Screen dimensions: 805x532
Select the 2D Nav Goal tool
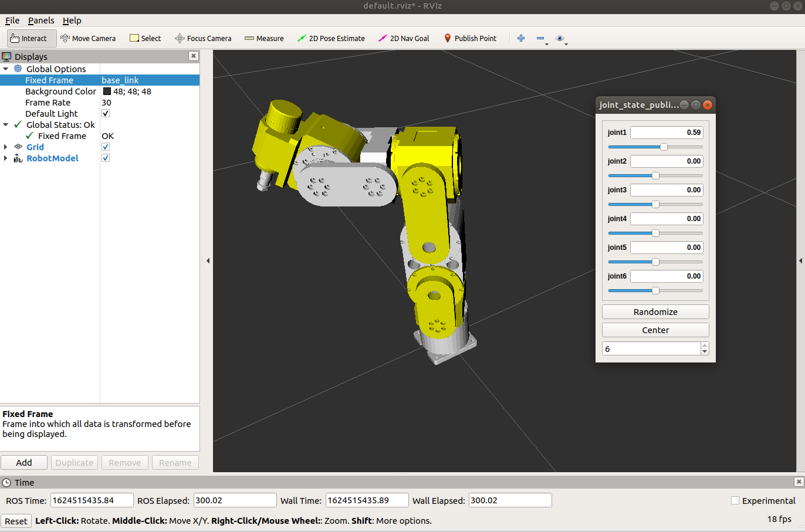pos(404,38)
